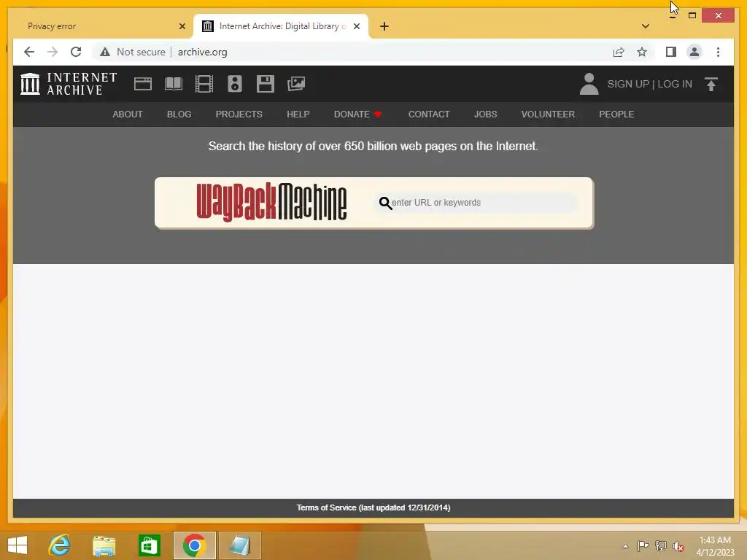Select the Internet Archive: Digital Library tab
Screen dimensions: 747x560
click(281, 26)
